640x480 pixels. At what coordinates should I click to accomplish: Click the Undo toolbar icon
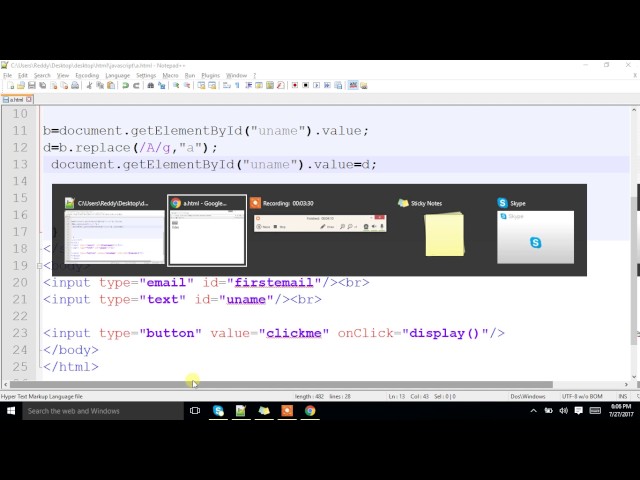(x=125, y=86)
